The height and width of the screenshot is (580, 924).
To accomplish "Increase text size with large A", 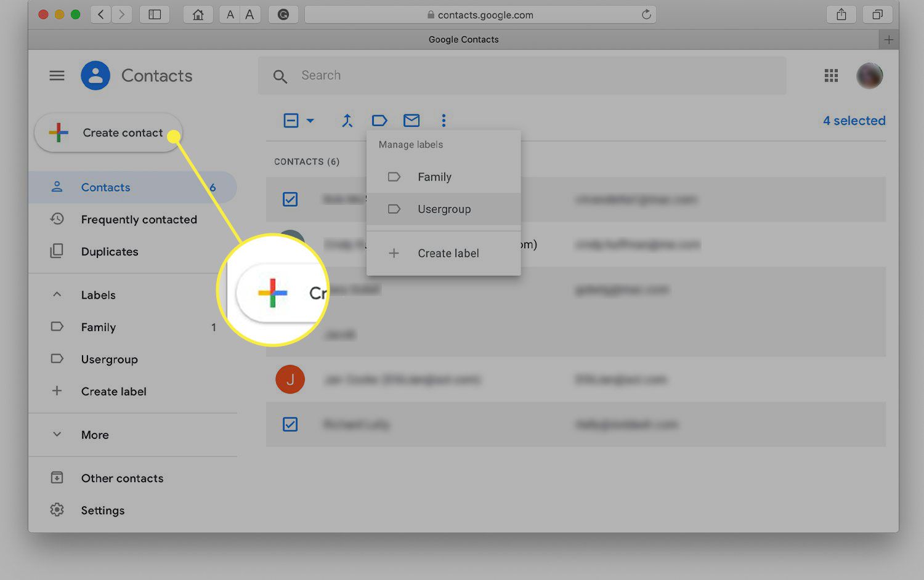I will (x=249, y=14).
